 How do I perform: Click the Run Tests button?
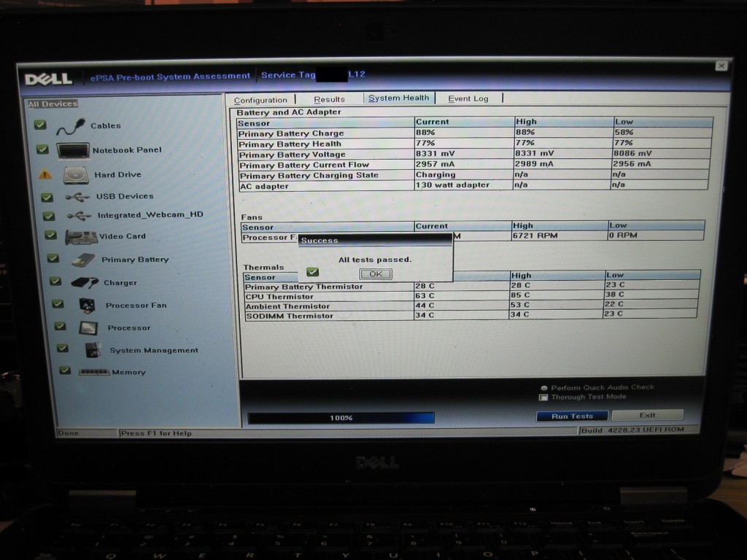pyautogui.click(x=572, y=416)
